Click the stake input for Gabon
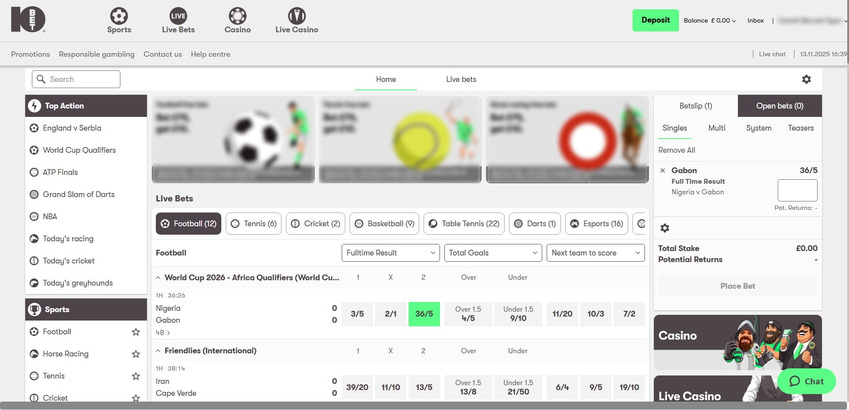The width and height of the screenshot is (849, 410). (798, 191)
